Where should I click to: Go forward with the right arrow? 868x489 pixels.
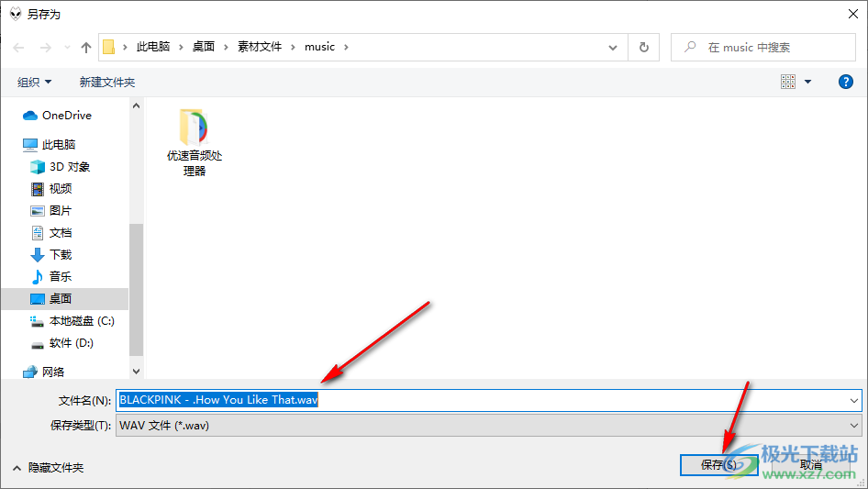tap(45, 48)
